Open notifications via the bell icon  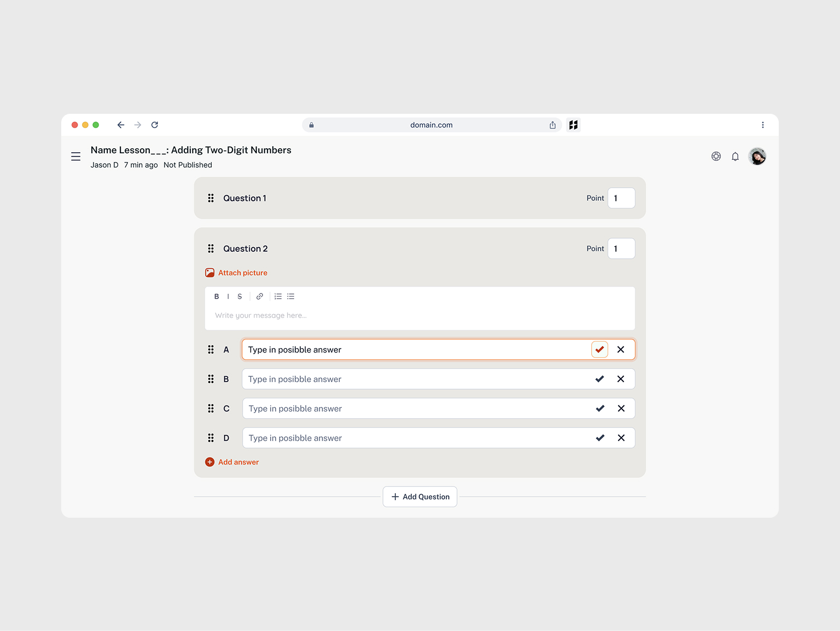[x=735, y=156]
